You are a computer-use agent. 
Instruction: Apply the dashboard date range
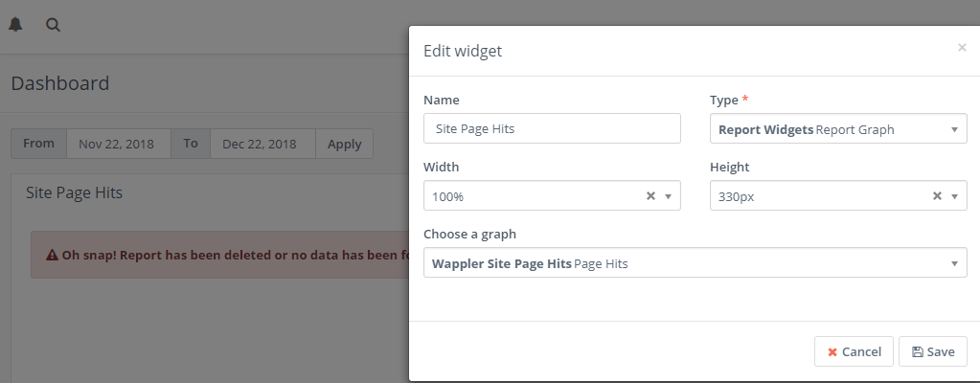[x=344, y=144]
